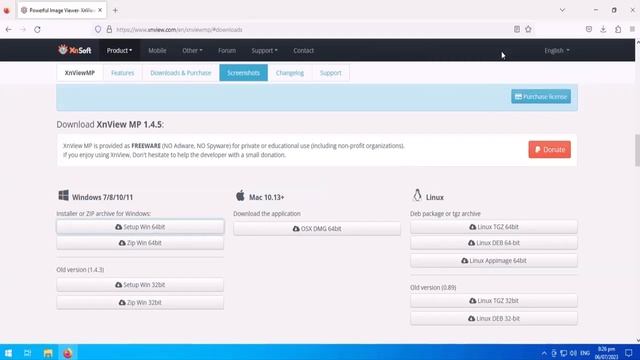The image size is (640, 360).
Task: Toggle reader view icon in address bar
Action: coord(517,29)
